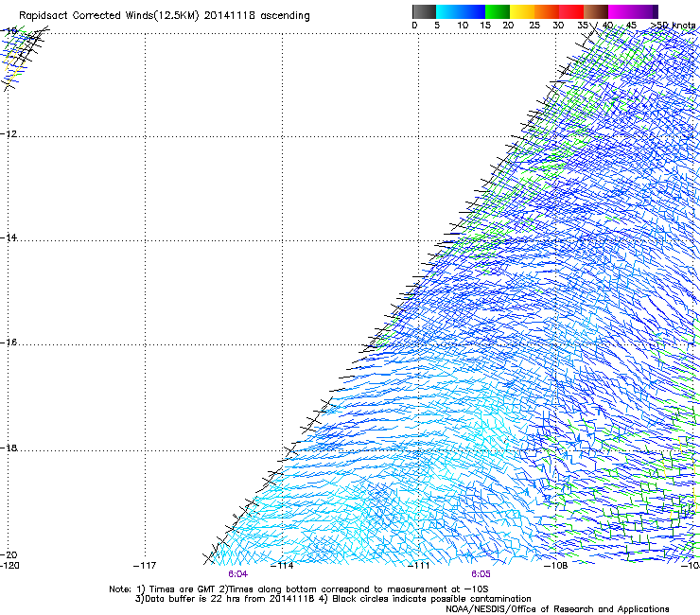This screenshot has height=615, width=700.
Task: Click the longitude label "-108"
Action: [556, 566]
